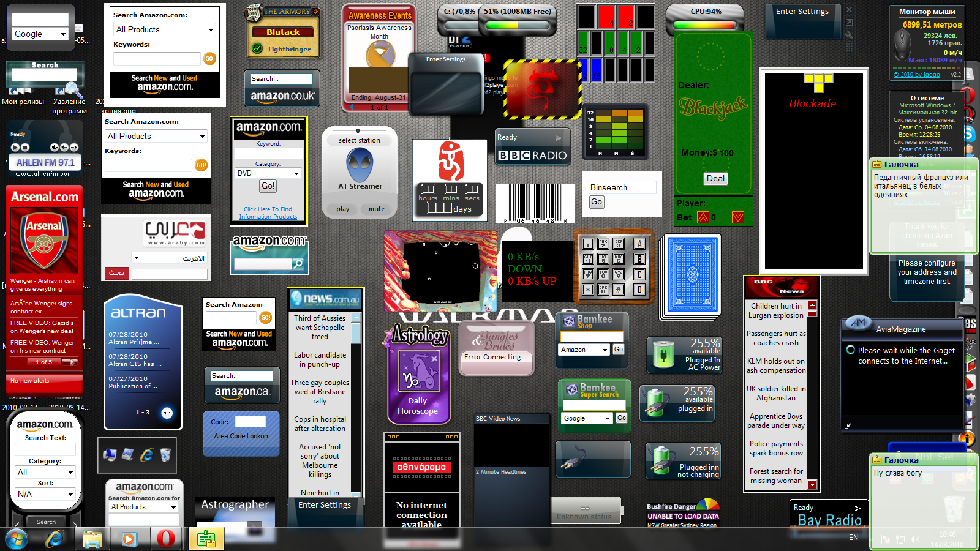
Task: Lower the Blackjack bet with down arrow
Action: coord(737,217)
